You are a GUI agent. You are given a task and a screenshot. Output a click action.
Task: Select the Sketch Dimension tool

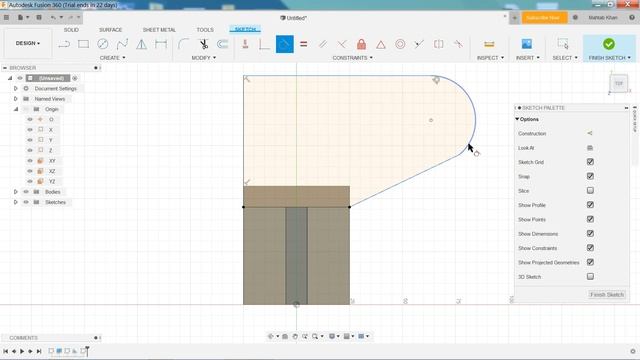(161, 44)
